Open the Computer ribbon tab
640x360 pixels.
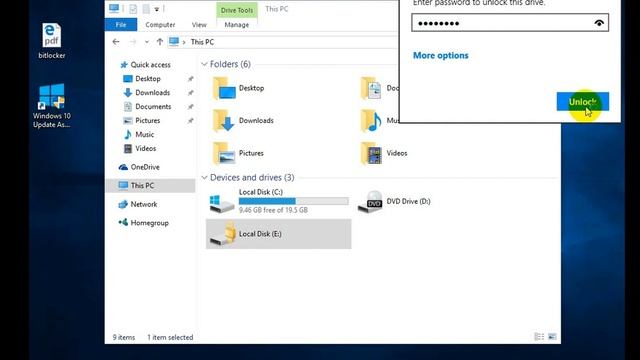tap(160, 25)
